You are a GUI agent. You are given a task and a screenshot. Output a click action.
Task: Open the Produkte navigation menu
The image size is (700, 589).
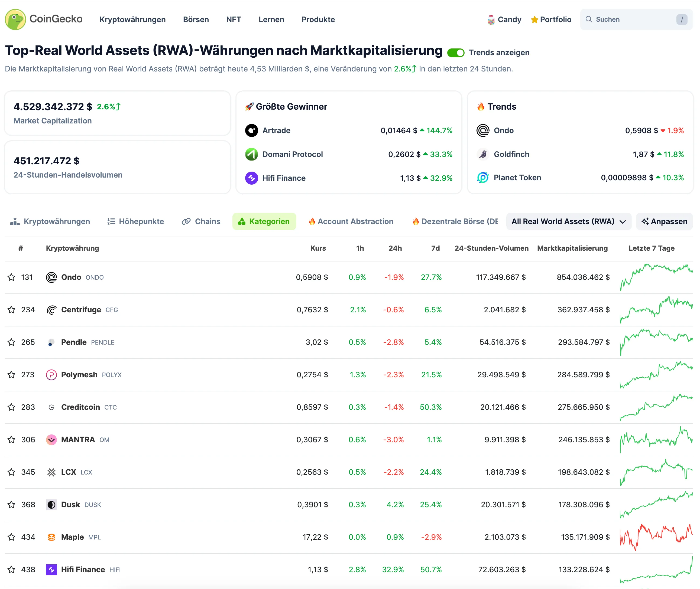point(318,19)
